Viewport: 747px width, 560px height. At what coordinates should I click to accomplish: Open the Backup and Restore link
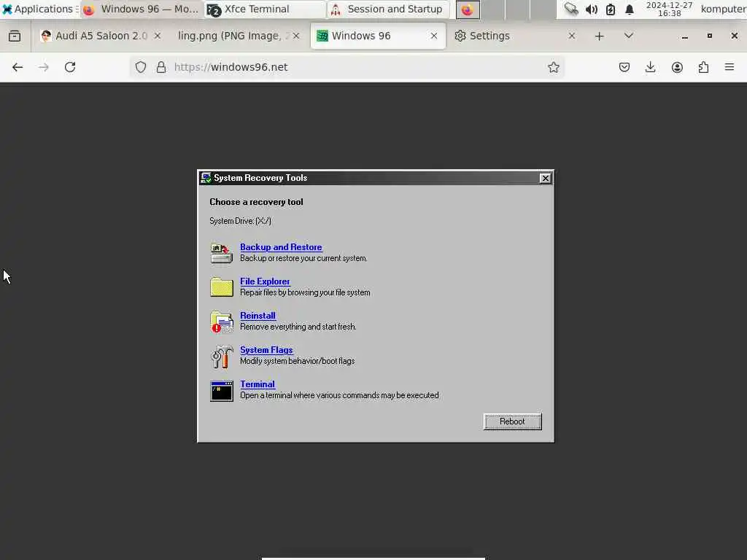[281, 247]
